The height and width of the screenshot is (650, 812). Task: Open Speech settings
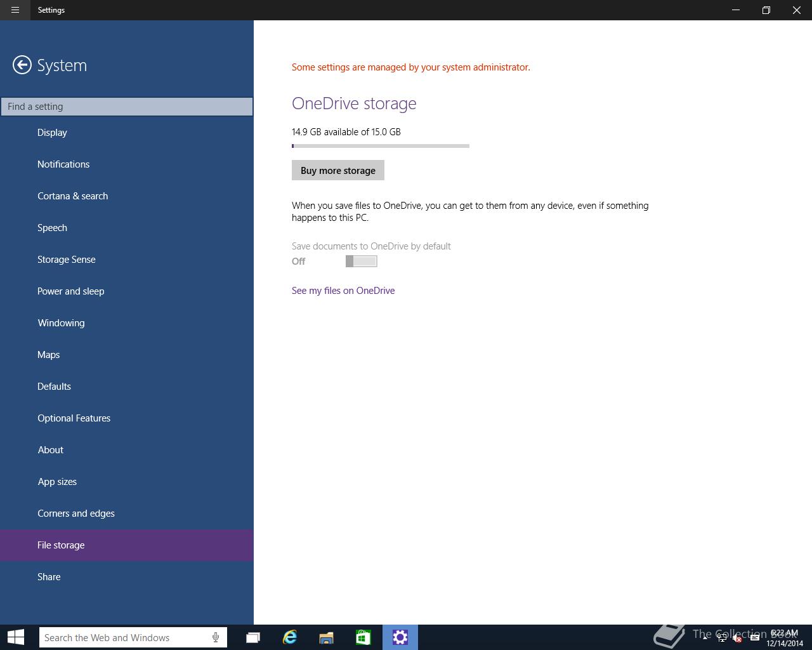click(x=127, y=228)
